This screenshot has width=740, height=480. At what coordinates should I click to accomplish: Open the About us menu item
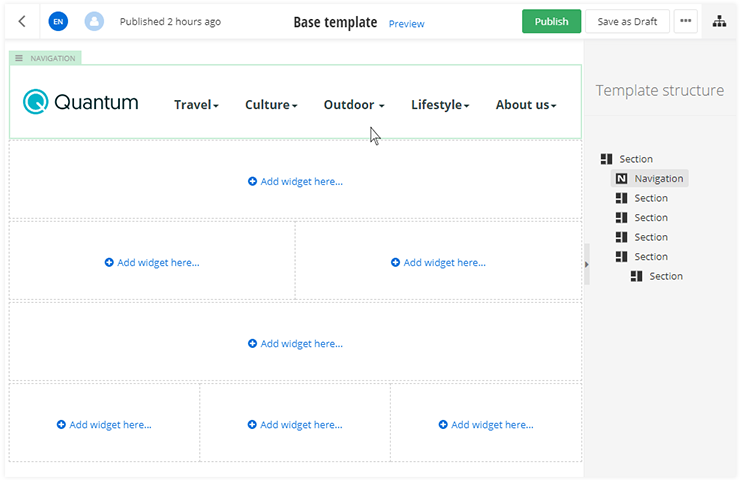(x=526, y=105)
